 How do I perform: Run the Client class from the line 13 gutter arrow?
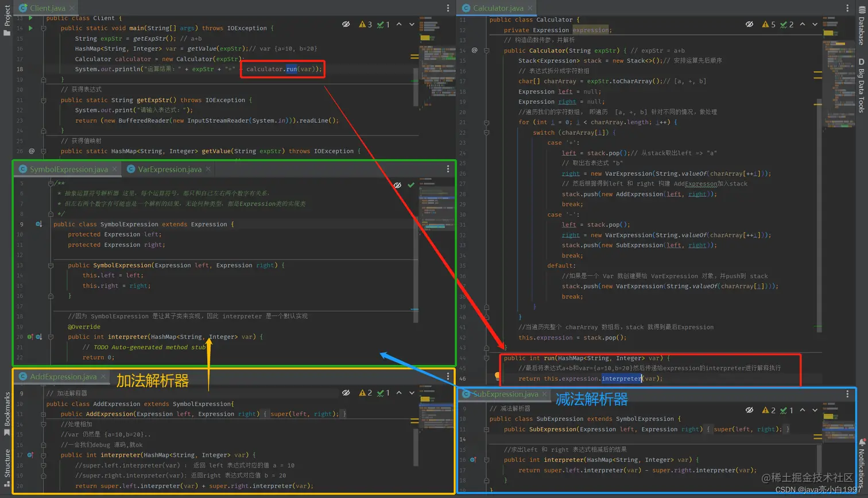point(31,18)
